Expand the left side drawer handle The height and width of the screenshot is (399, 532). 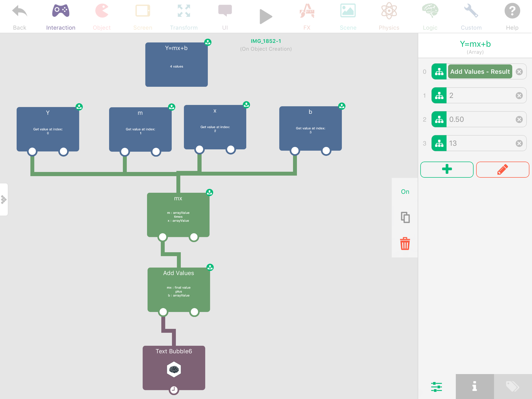pyautogui.click(x=4, y=199)
